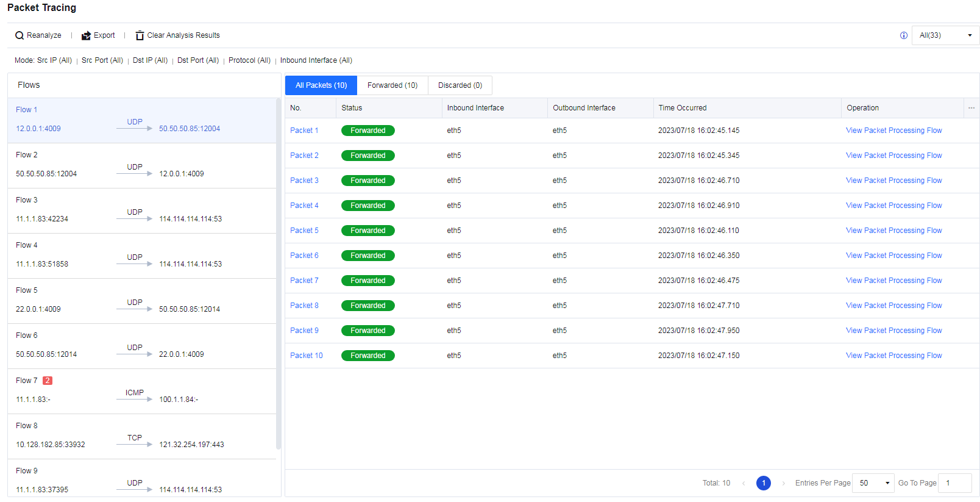Open the column settings ellipsis icon

[x=971, y=108]
